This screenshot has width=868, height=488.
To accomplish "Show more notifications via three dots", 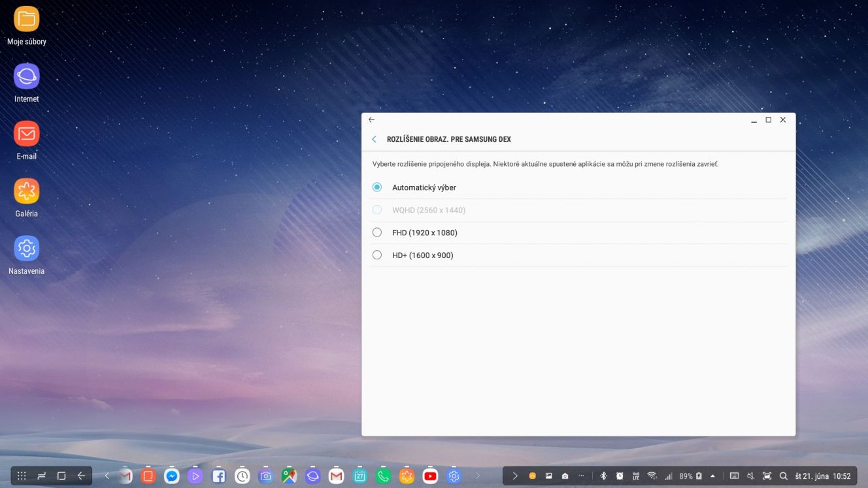I will [581, 476].
